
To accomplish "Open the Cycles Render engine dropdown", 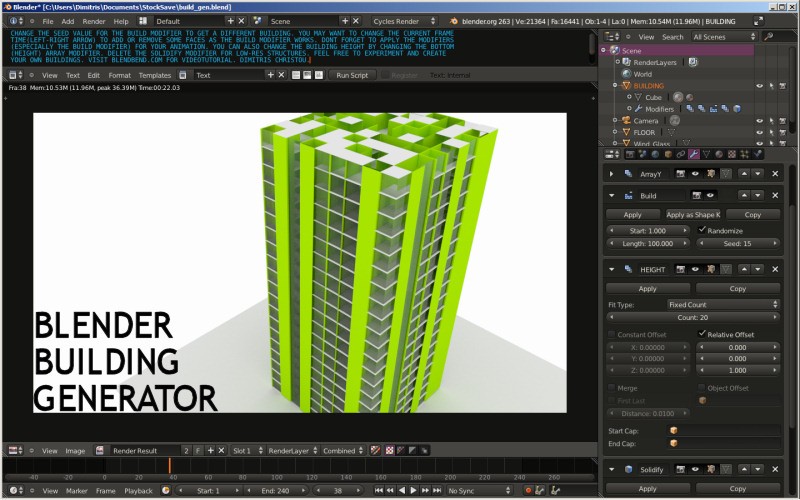I will [x=404, y=21].
